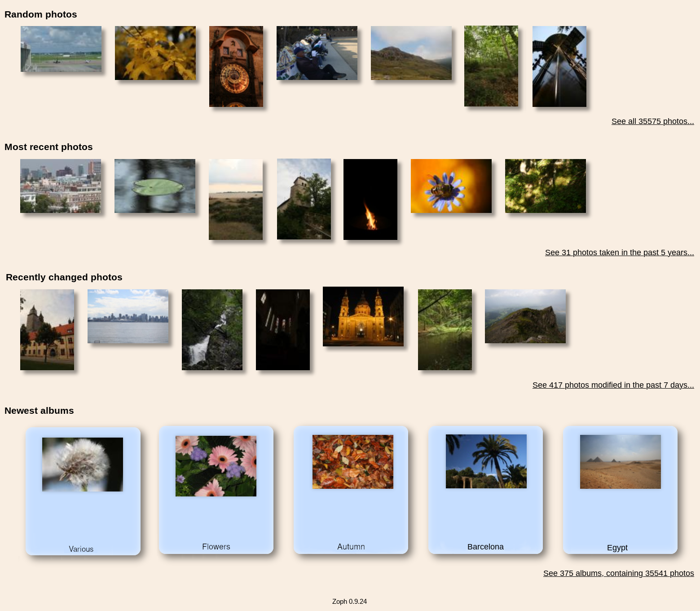This screenshot has width=700, height=611.
Task: Open the airport runway photo in Random photos
Action: point(61,49)
